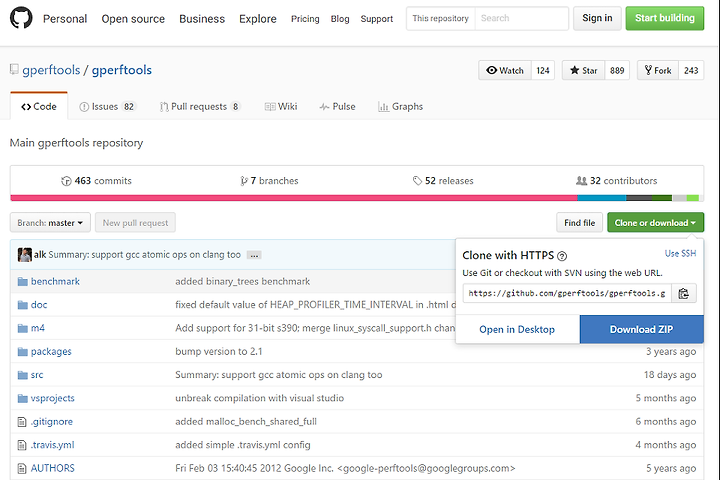Open commit 'added binary_trees benchmark'
Image resolution: width=720 pixels, height=480 pixels.
pos(242,282)
